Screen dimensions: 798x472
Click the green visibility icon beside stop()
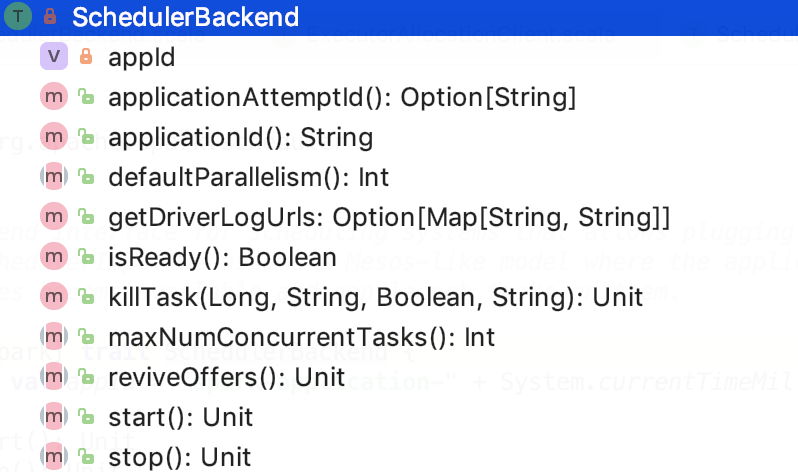86,456
